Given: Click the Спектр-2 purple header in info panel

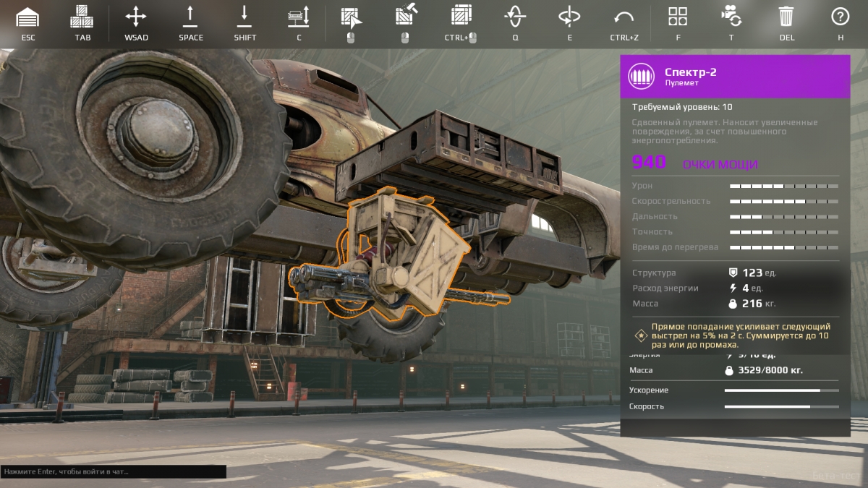Looking at the screenshot, I should pyautogui.click(x=735, y=76).
